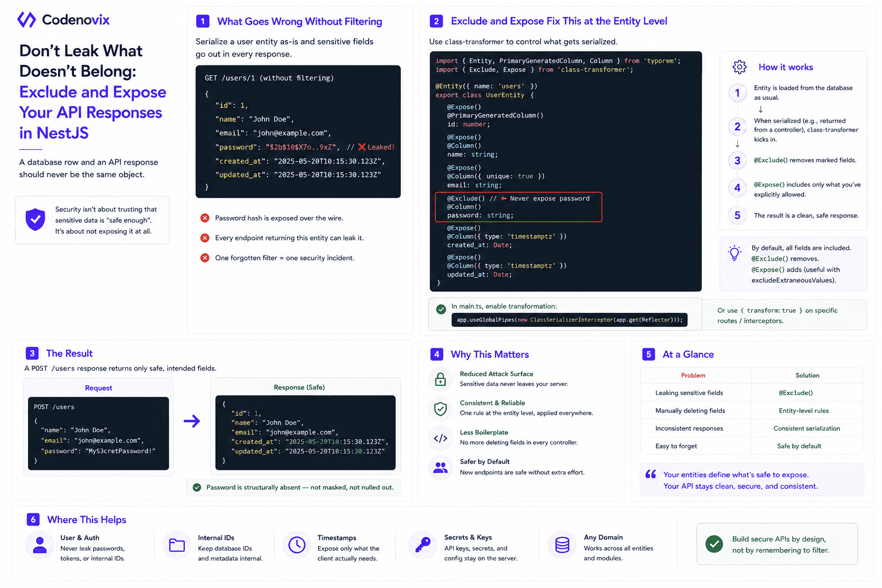
Task: Click the "Why This Matters" section heading
Action: coord(490,355)
